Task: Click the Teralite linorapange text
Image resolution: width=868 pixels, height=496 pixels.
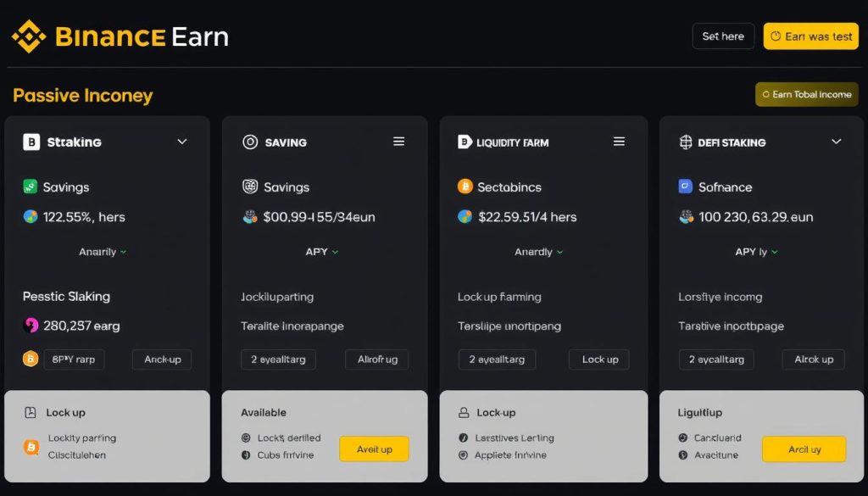Action: click(x=292, y=326)
